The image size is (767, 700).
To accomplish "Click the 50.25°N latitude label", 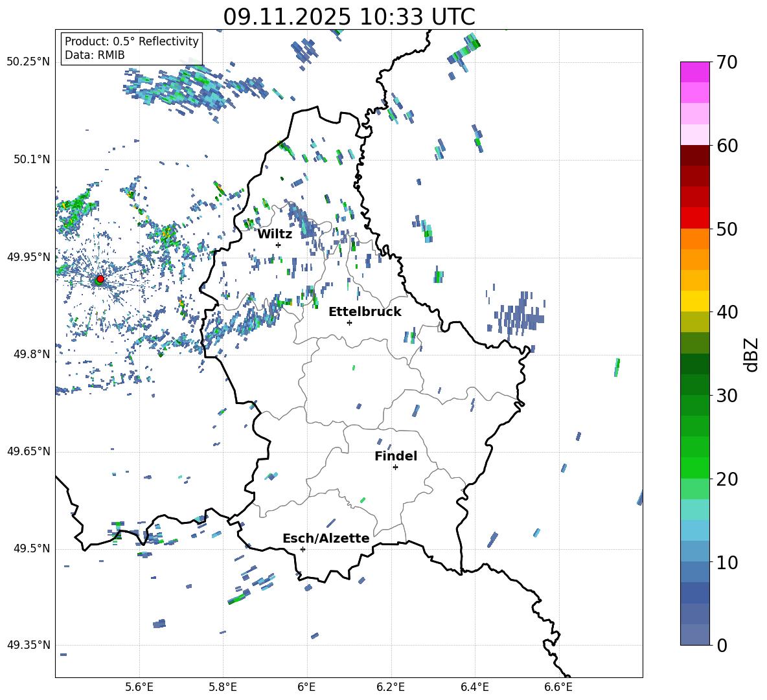I will tap(29, 62).
